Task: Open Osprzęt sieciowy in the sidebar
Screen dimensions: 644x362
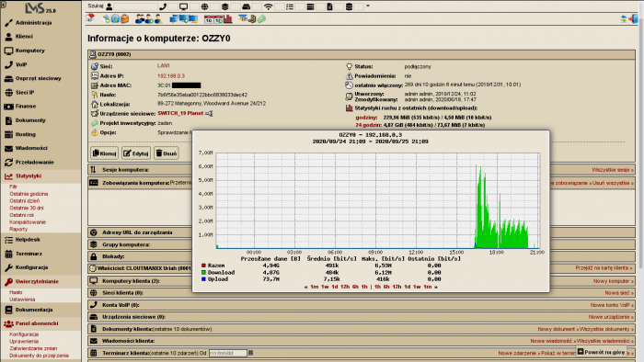Action: tap(40, 78)
